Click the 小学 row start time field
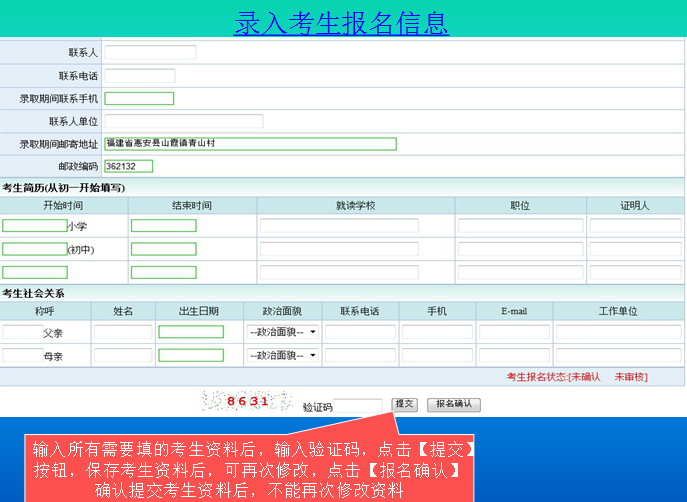 (35, 226)
